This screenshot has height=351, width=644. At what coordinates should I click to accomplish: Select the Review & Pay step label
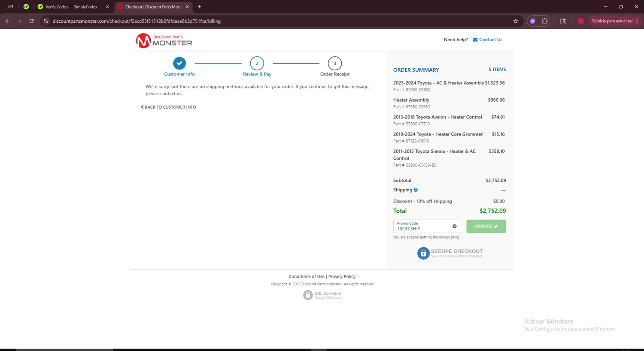257,74
